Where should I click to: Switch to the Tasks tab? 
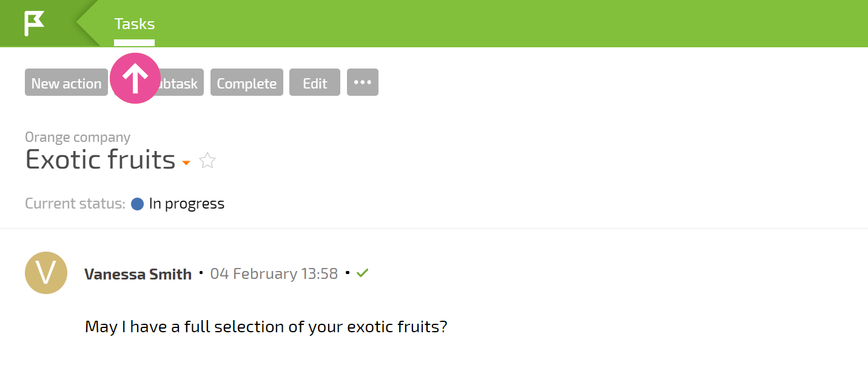point(135,24)
